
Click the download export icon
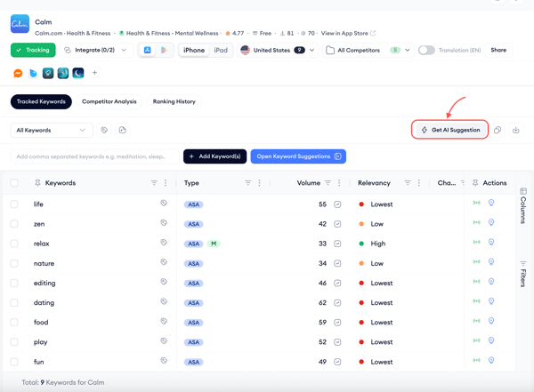click(x=516, y=130)
